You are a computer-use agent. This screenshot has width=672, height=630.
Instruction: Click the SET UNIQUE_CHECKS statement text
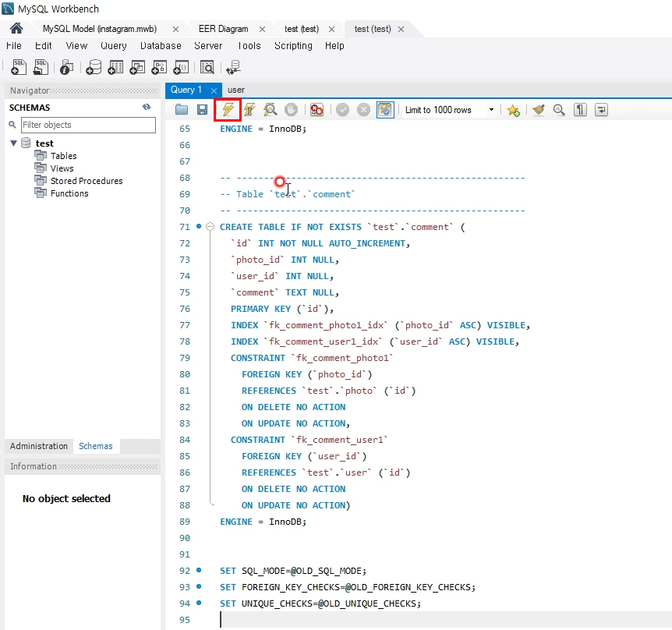(320, 603)
